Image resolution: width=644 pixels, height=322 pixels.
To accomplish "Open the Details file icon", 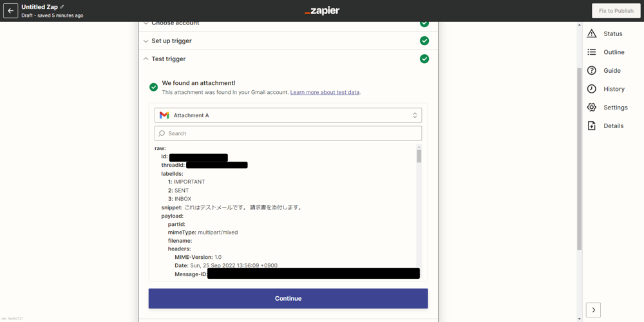I will 591,126.
